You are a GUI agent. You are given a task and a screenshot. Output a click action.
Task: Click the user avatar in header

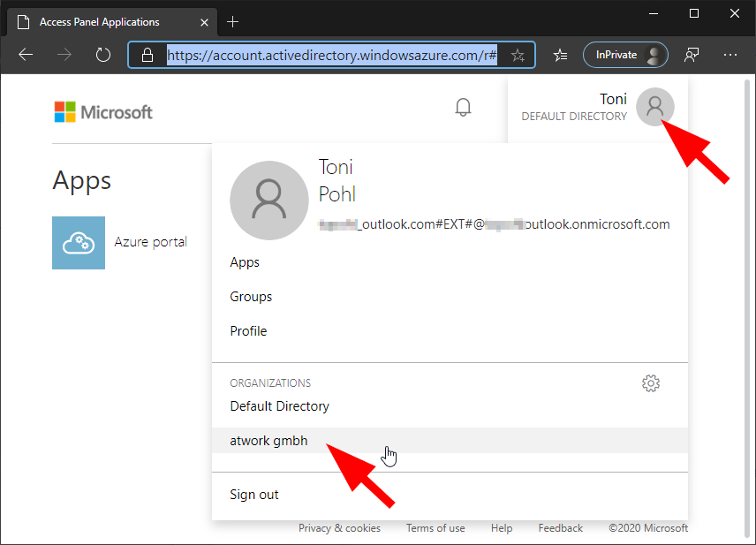tap(654, 107)
